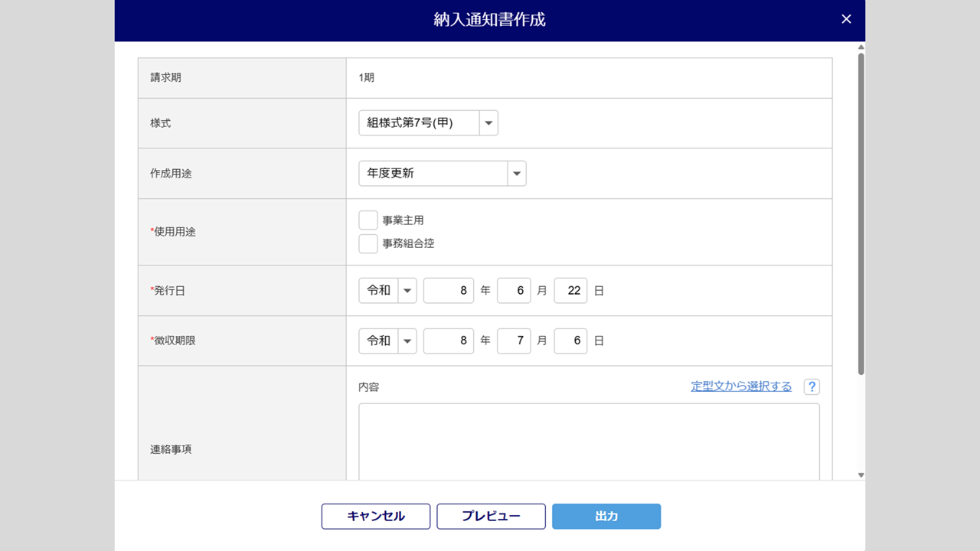Open the 様式 dropdown 組様式第7号(甲)
This screenshot has height=551, width=980.
pyautogui.click(x=428, y=123)
